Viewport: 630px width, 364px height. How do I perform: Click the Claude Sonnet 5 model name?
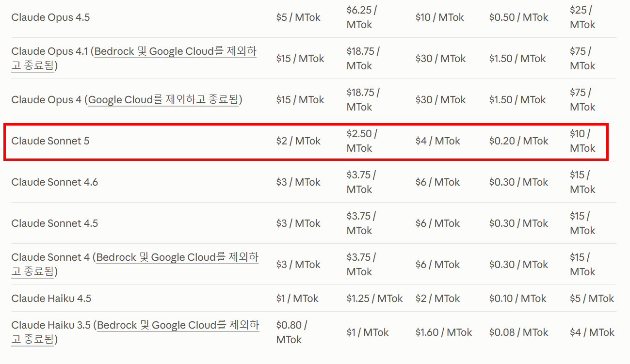pos(50,141)
